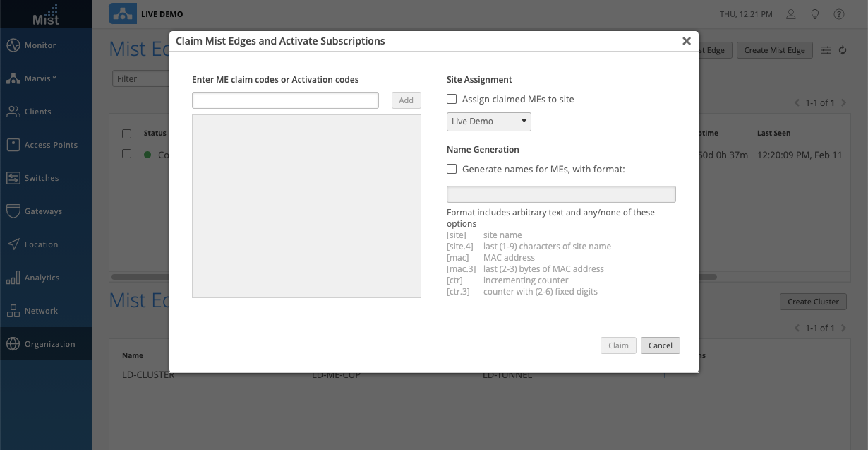The width and height of the screenshot is (868, 450).
Task: Open the Network menu item
Action: click(x=41, y=311)
